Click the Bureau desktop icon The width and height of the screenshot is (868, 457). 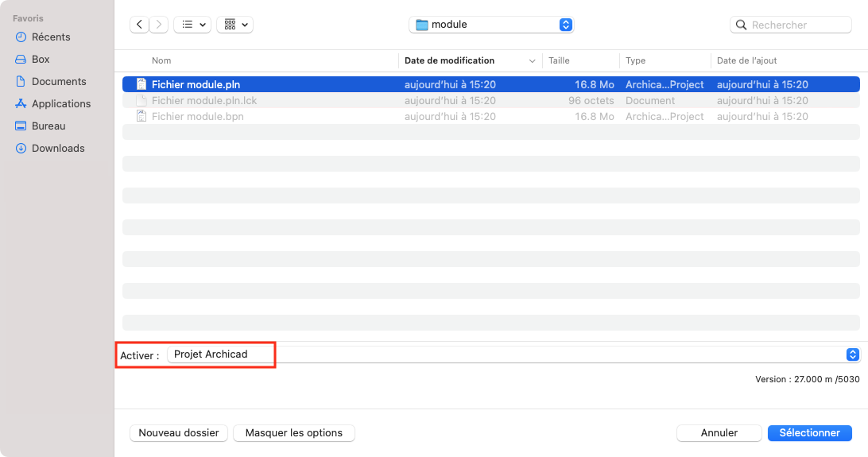click(x=21, y=126)
